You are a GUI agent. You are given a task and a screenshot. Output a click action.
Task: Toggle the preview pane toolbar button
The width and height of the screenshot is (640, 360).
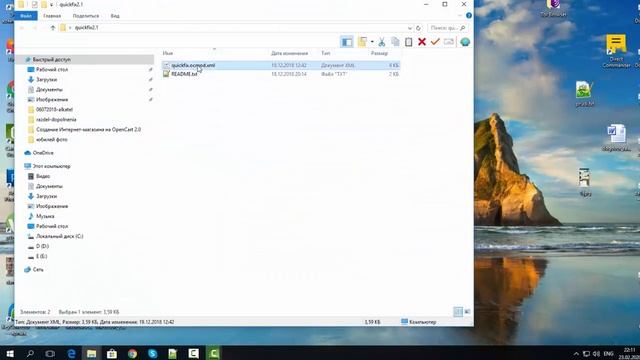click(347, 42)
